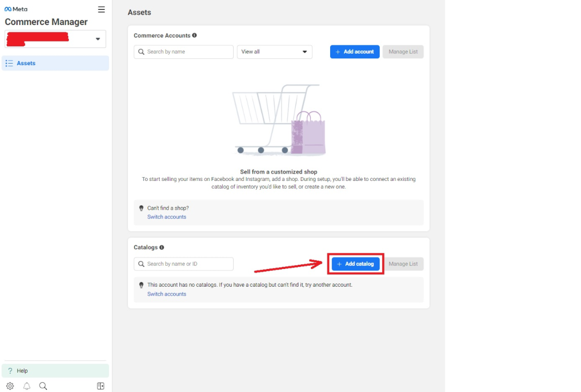Collapse sidebar using the panel icon
The height and width of the screenshot is (392, 581).
tap(101, 386)
